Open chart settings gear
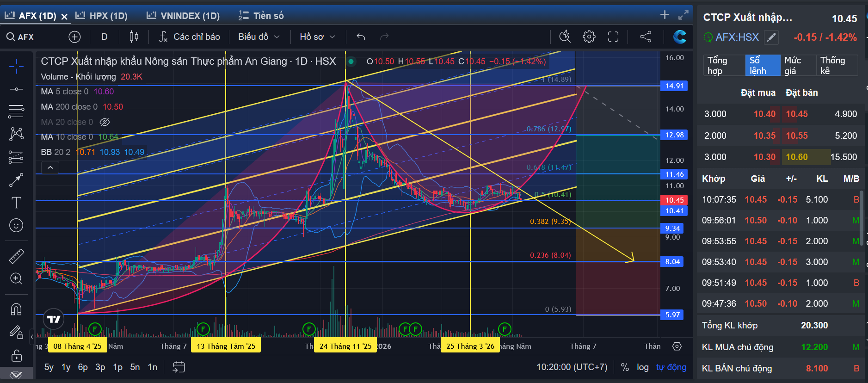Screen dimensions: 868x383 pos(589,37)
